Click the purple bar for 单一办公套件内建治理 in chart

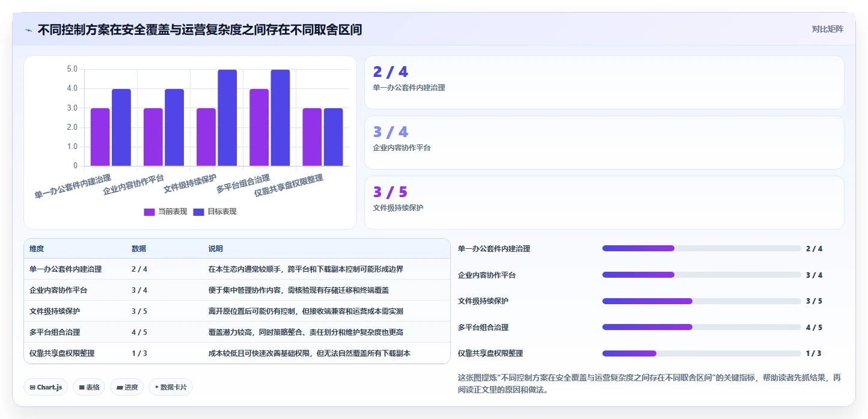pyautogui.click(x=100, y=137)
